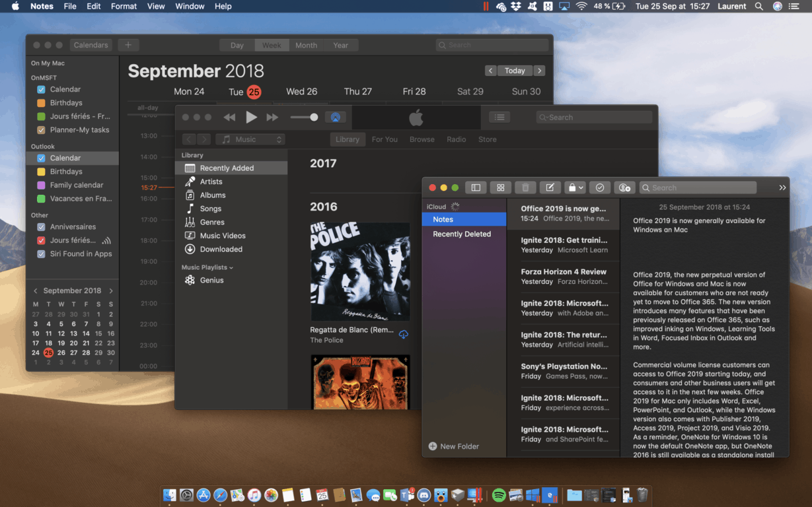This screenshot has height=507, width=812.
Task: Toggle Vacances en Fra… calendar checkbox
Action: tap(42, 199)
